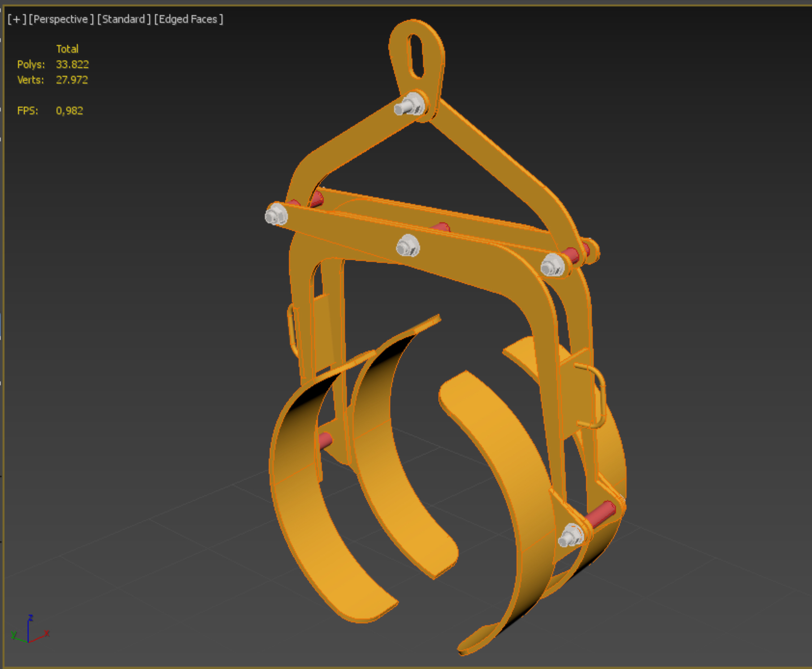The width and height of the screenshot is (812, 669).
Task: Open the Standard shading label menu
Action: [x=124, y=19]
